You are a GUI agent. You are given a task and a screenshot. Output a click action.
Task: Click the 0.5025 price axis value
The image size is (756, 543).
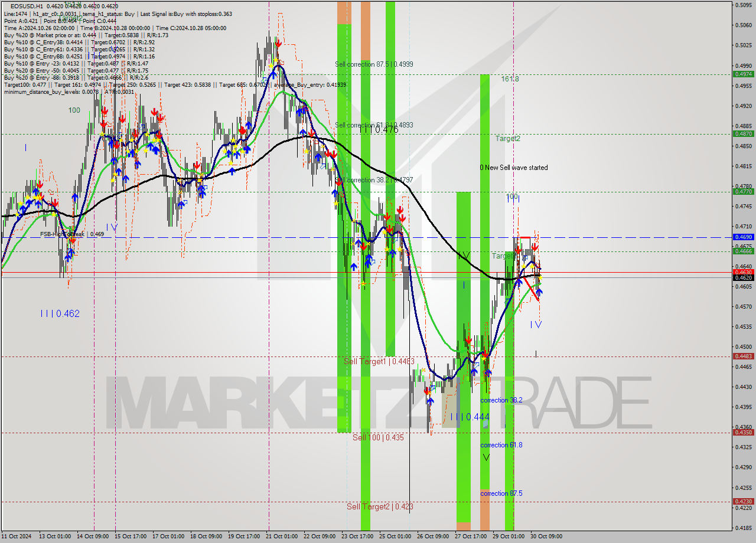coord(742,45)
